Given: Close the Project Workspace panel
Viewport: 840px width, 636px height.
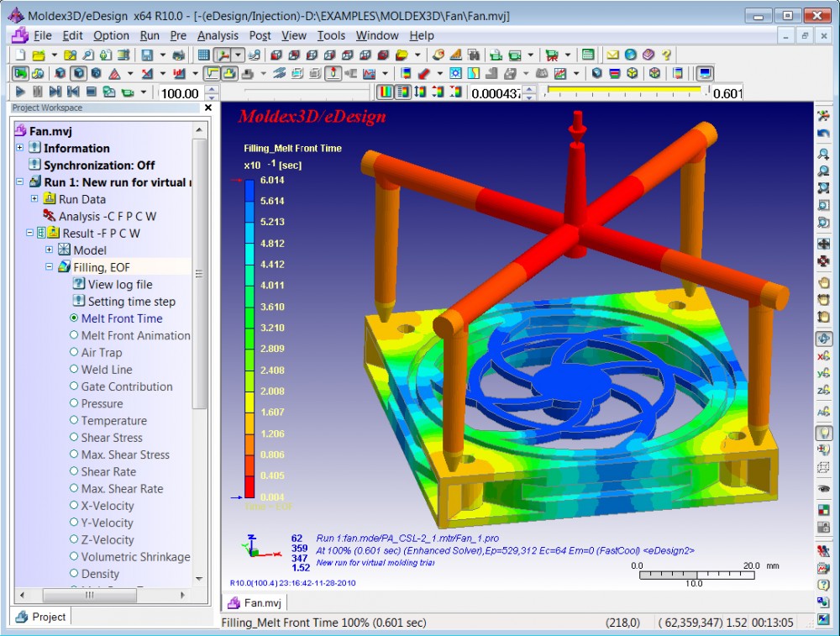Looking at the screenshot, I should click(x=208, y=108).
